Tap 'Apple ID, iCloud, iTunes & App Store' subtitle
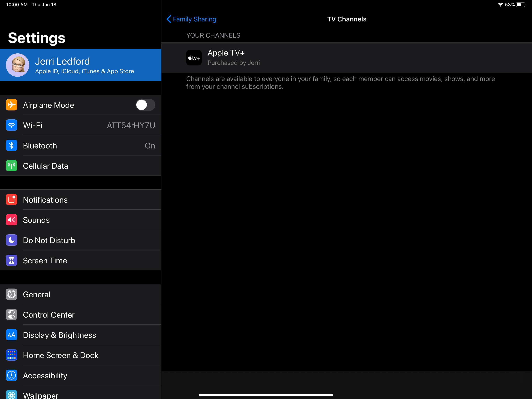 [x=85, y=71]
